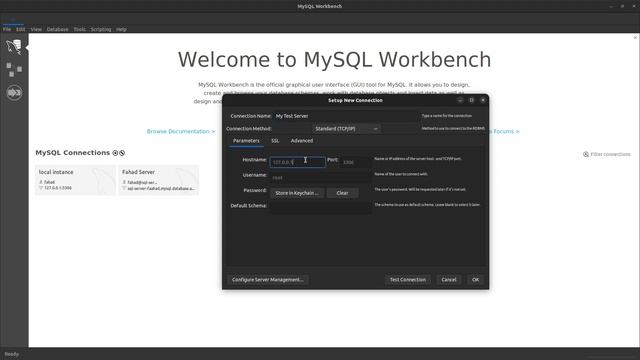The height and width of the screenshot is (360, 640).
Task: Expand the Connection Method dropdown
Action: click(347, 129)
